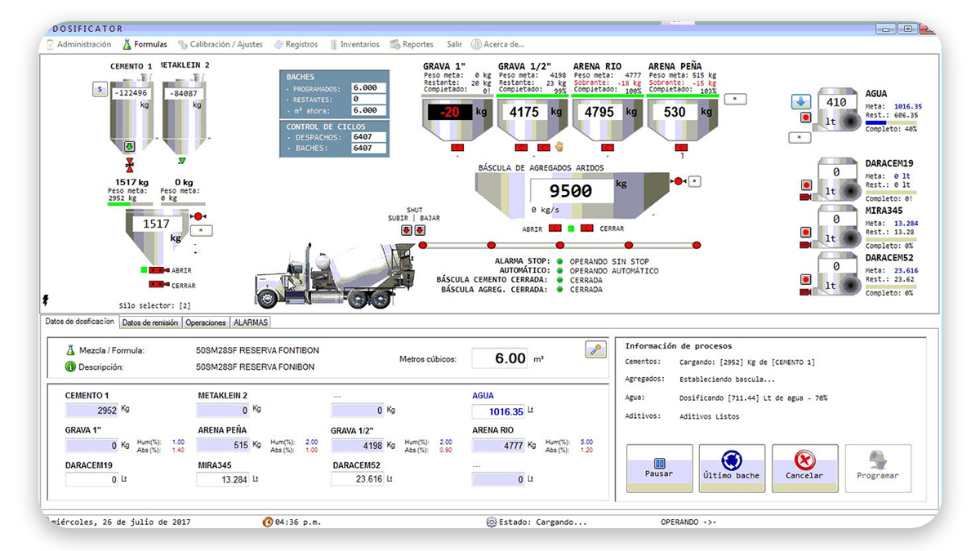
Task: Click the SHUT SUBIR arrow button
Action: [x=407, y=230]
